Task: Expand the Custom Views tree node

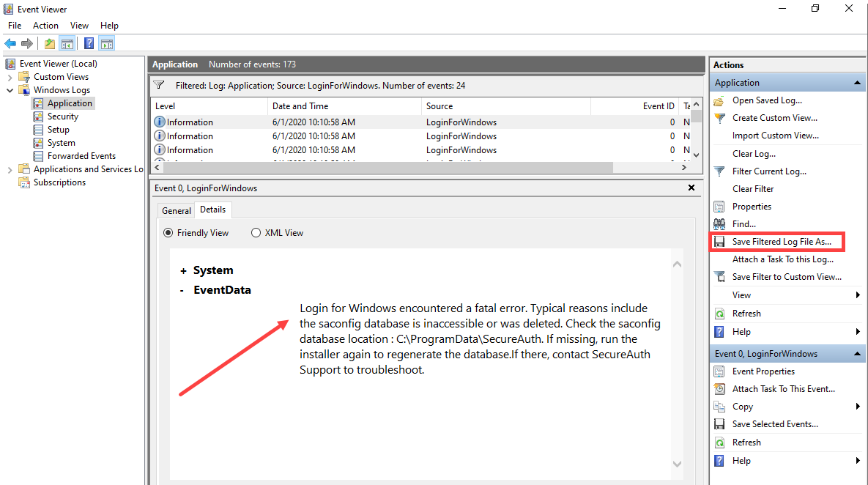Action: point(10,77)
